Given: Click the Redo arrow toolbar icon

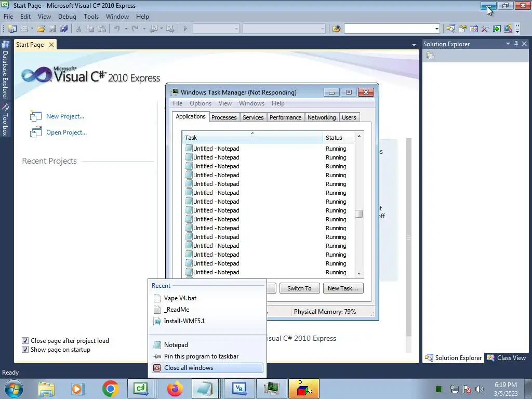Looking at the screenshot, I should tap(135, 29).
